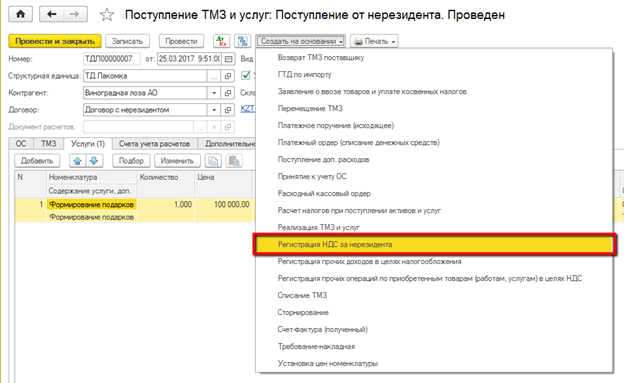
Task: Open the Подбор selection button
Action: [x=131, y=161]
